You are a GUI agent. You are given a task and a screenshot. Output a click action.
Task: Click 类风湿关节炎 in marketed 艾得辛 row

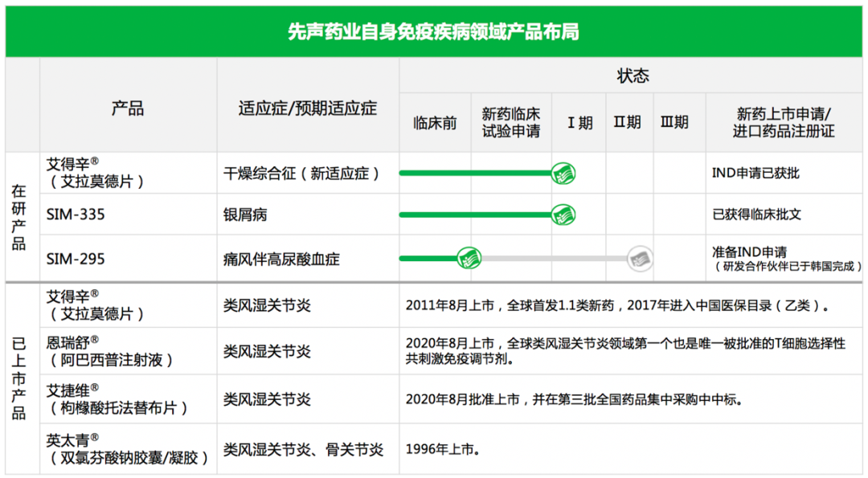pos(267,305)
